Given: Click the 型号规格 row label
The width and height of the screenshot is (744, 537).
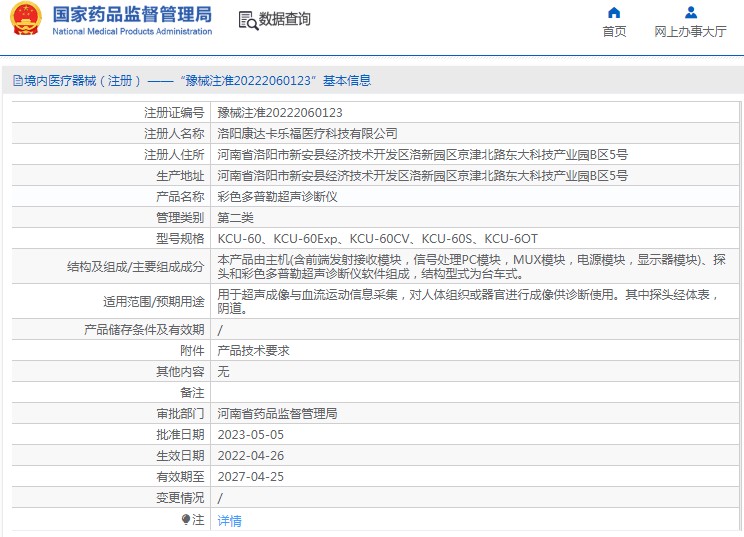Looking at the screenshot, I should [x=180, y=239].
